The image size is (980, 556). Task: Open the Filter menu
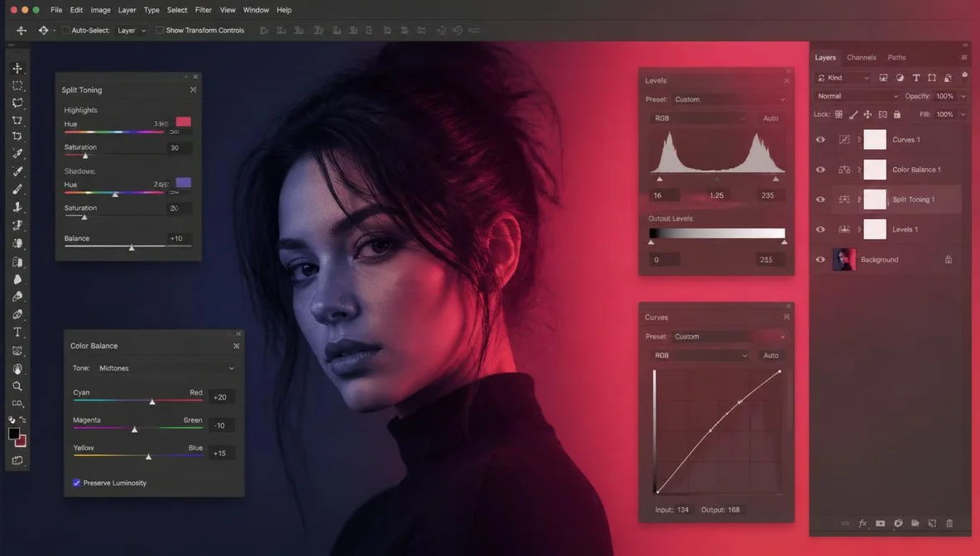click(x=203, y=10)
